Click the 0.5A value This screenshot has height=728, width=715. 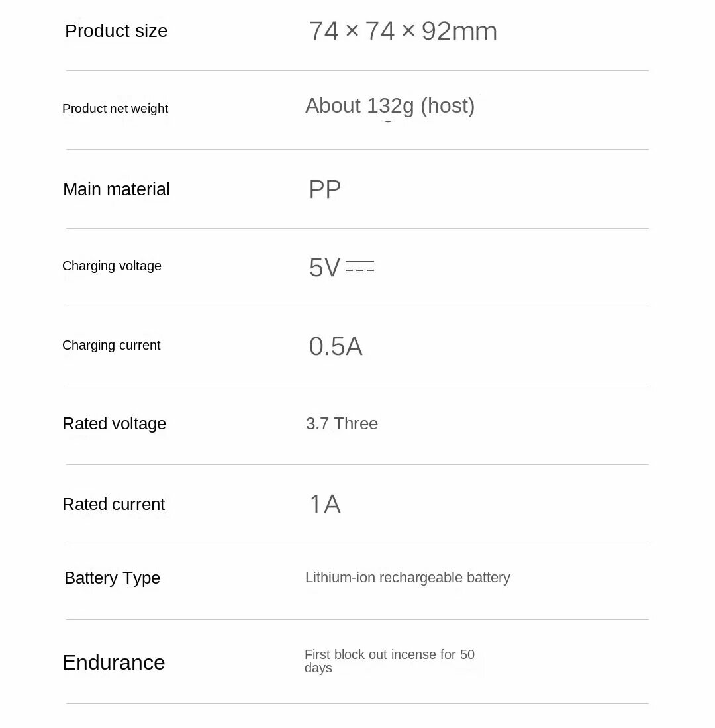(336, 346)
